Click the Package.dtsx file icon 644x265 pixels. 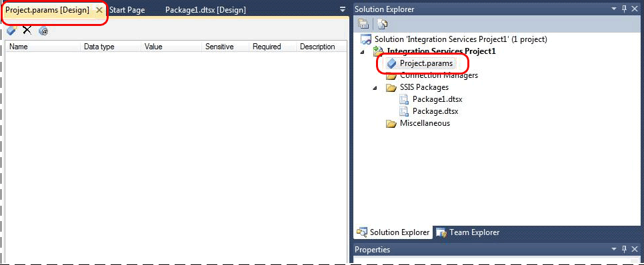tap(405, 111)
